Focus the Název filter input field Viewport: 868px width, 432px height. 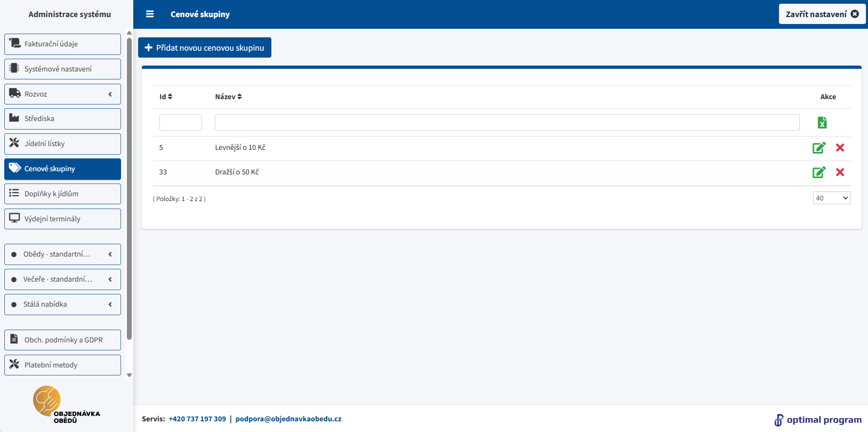(507, 122)
